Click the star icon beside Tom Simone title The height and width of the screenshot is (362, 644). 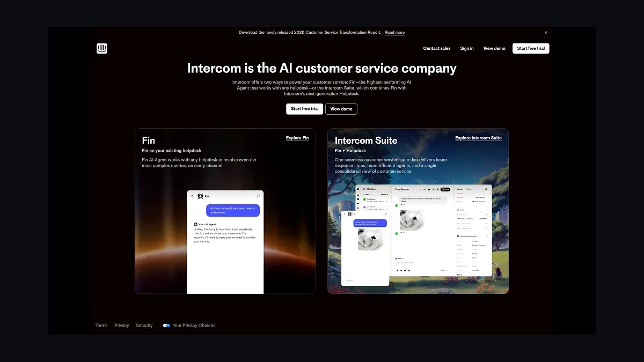420,189
